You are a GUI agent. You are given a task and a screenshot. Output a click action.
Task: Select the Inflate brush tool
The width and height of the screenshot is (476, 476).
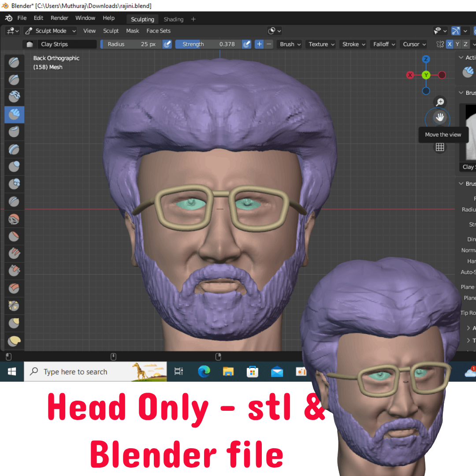pyautogui.click(x=14, y=166)
